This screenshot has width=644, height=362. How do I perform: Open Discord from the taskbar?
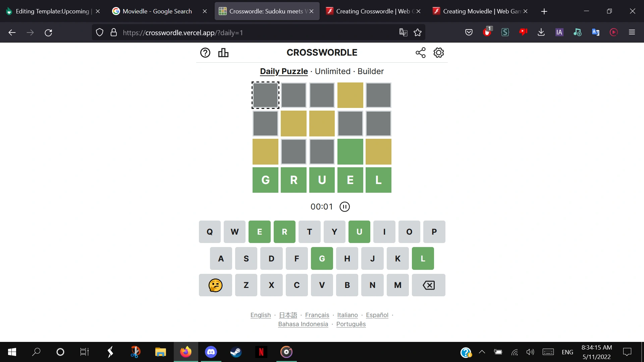[x=211, y=352]
